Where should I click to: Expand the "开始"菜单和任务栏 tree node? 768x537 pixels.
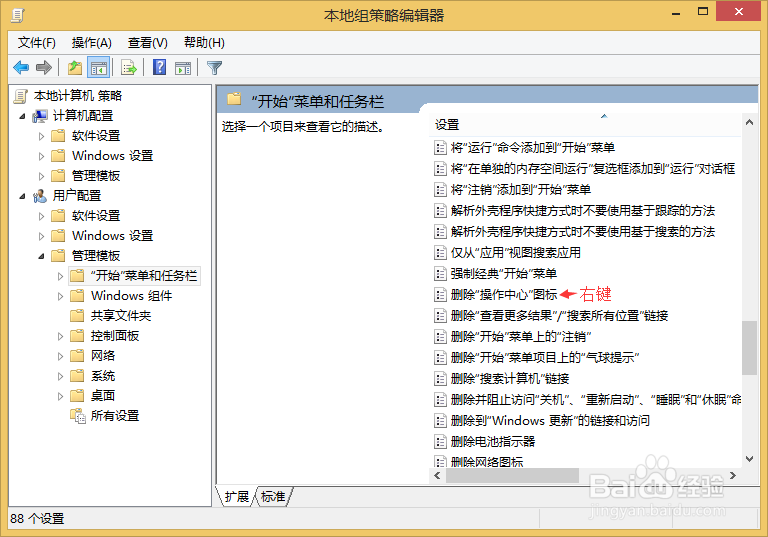coord(60,276)
